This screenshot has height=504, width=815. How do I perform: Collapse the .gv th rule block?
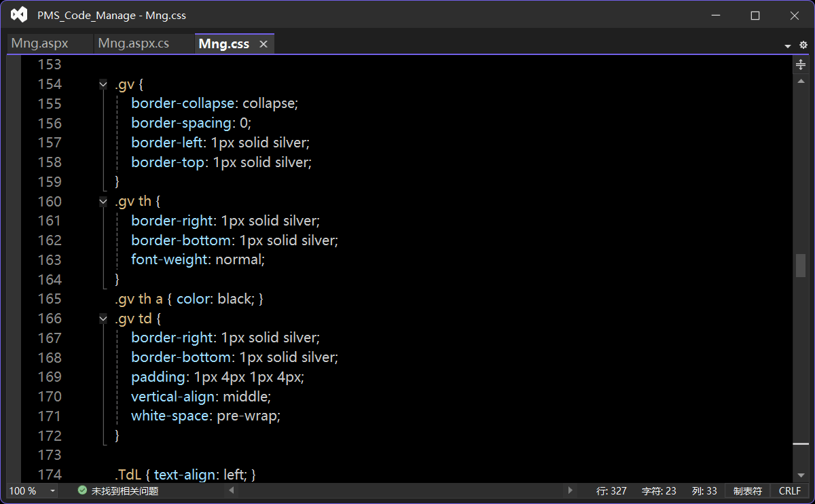[103, 202]
